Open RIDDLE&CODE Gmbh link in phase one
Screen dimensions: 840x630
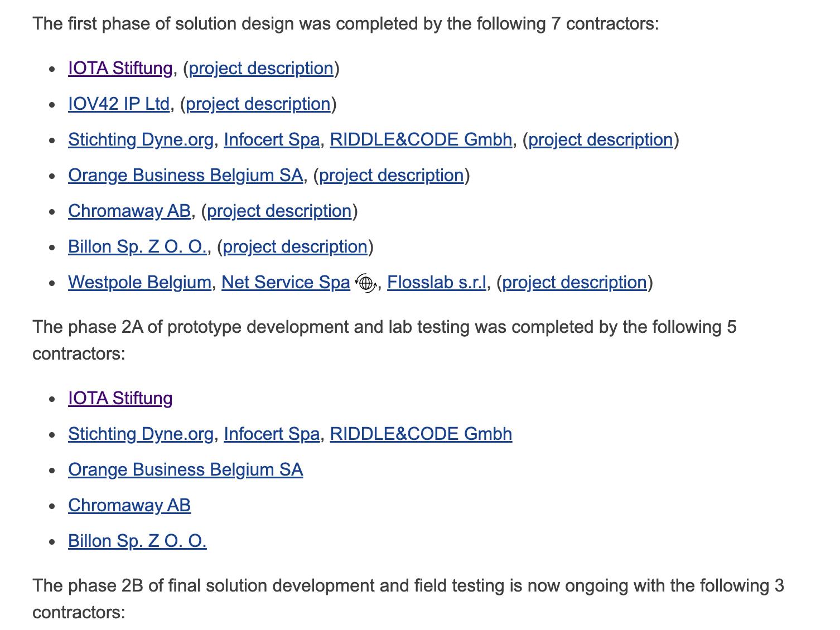tap(421, 140)
